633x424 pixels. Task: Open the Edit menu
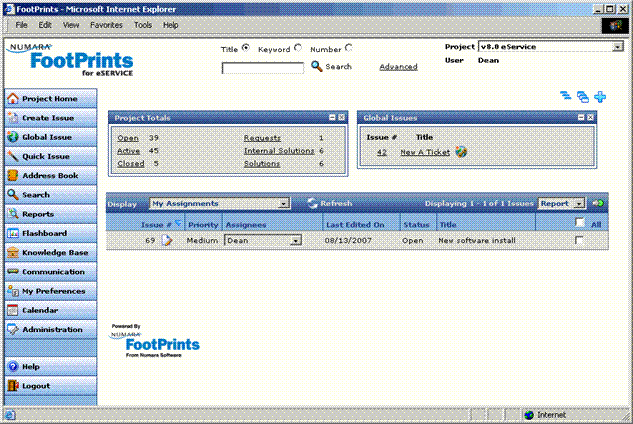45,25
